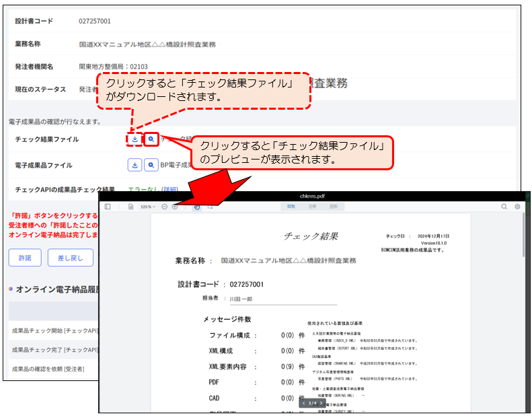Click 業務名称 value in the top form

tap(147, 44)
